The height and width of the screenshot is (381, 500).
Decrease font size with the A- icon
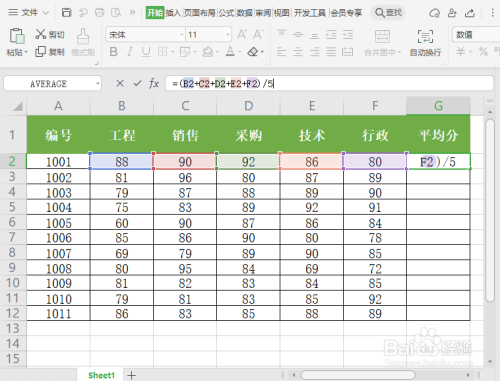click(x=258, y=34)
